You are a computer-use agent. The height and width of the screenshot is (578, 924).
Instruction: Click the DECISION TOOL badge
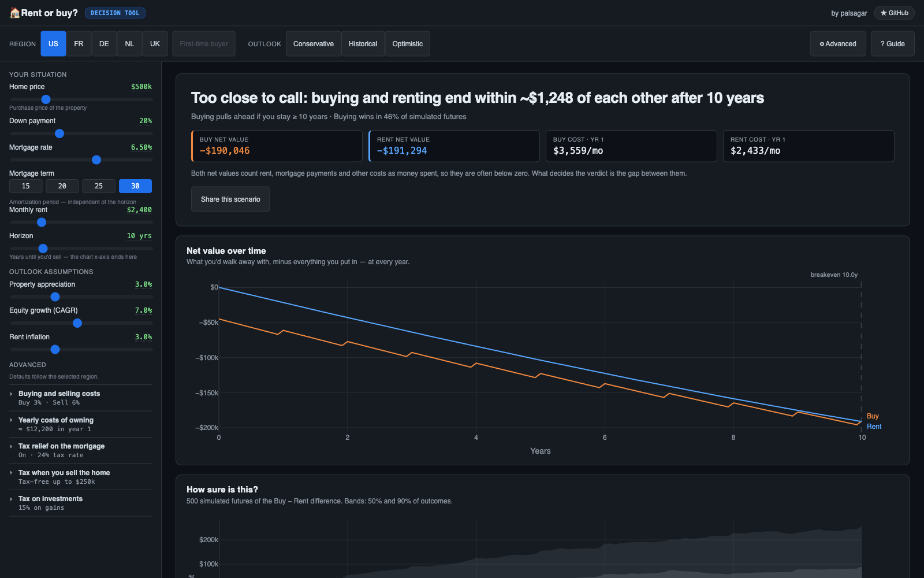[115, 13]
